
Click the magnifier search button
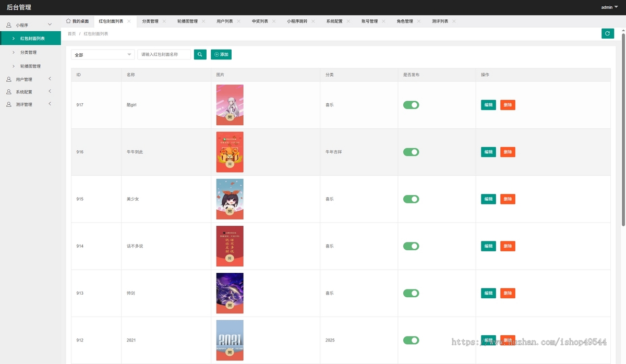tap(200, 54)
